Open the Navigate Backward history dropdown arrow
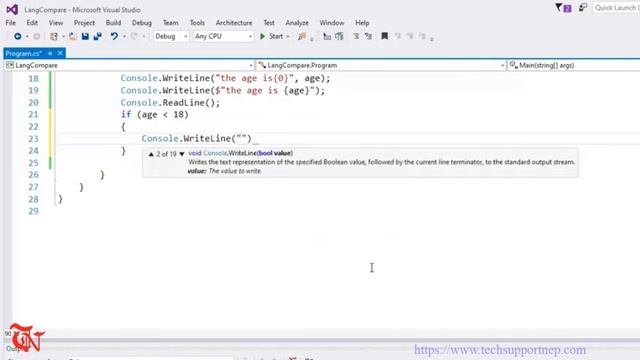The height and width of the screenshot is (360, 640). (x=27, y=36)
